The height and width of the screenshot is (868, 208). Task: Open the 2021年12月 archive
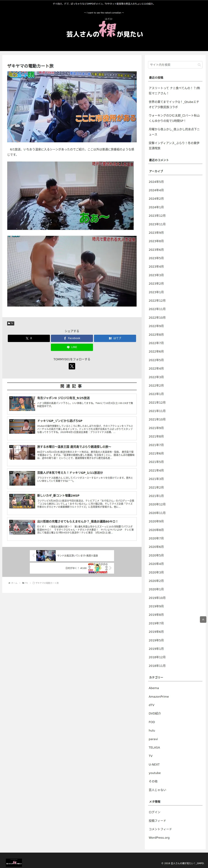157,403
